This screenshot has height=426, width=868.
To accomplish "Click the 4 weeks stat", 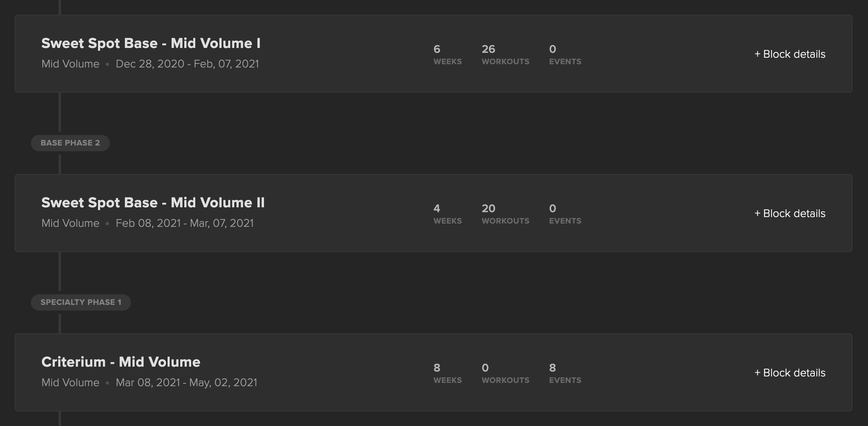I will pyautogui.click(x=447, y=214).
